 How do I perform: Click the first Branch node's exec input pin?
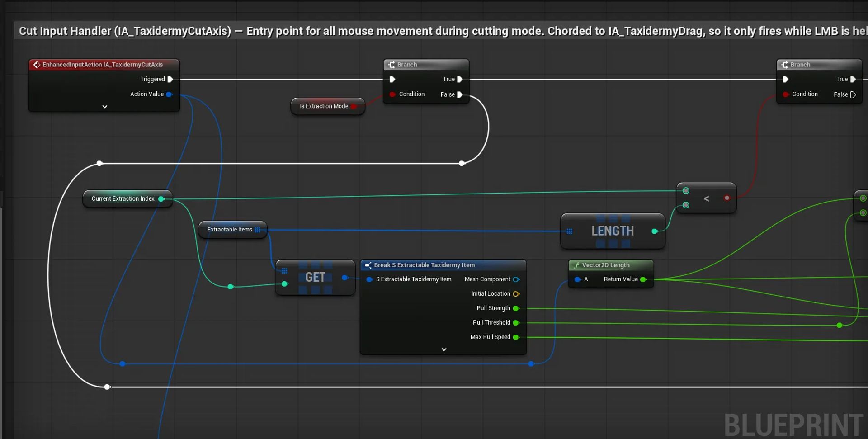392,79
